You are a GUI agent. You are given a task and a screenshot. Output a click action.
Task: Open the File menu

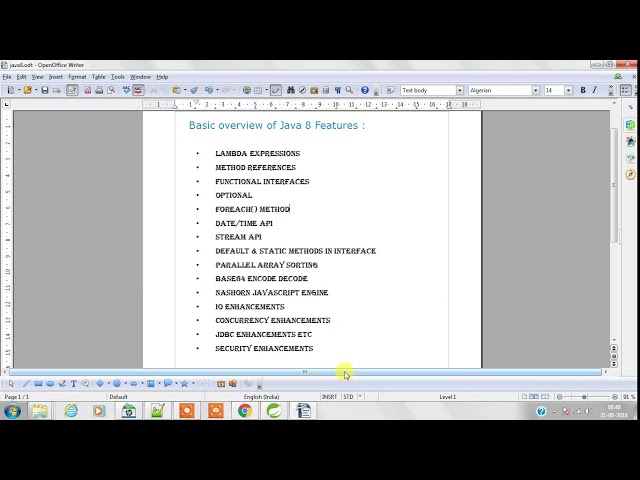(7, 77)
